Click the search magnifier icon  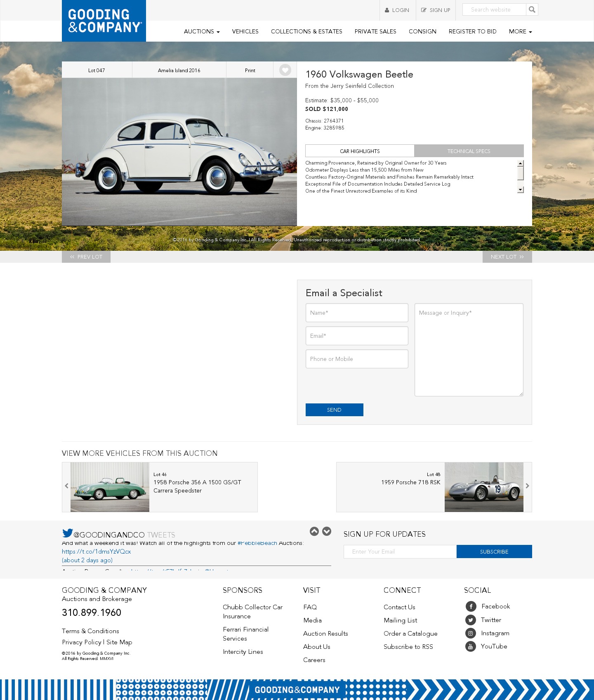coord(532,9)
